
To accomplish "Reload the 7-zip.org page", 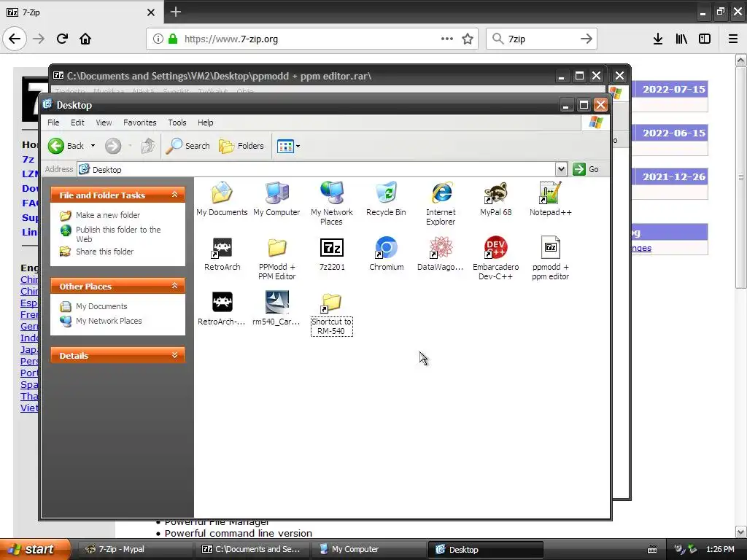I will (x=62, y=39).
